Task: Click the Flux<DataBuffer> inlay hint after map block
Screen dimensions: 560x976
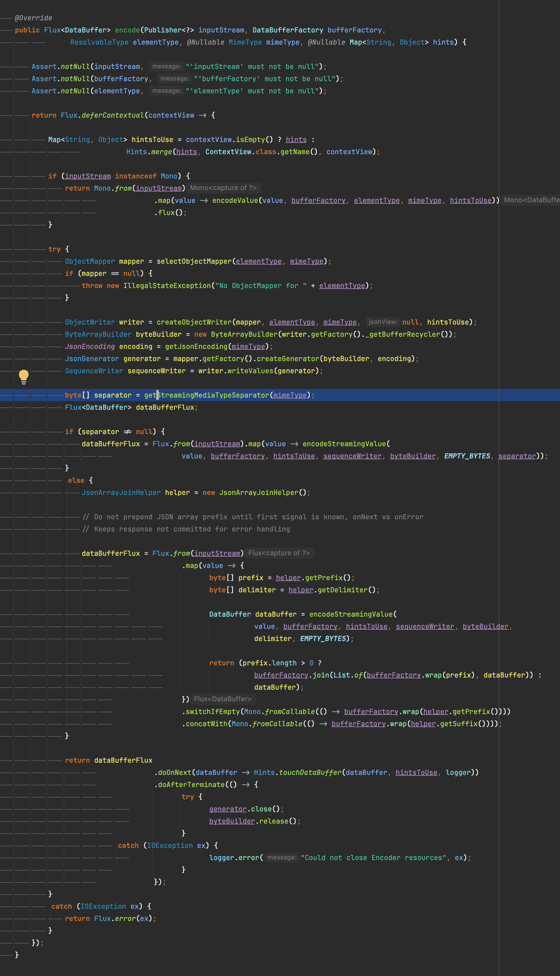Action: point(222,698)
